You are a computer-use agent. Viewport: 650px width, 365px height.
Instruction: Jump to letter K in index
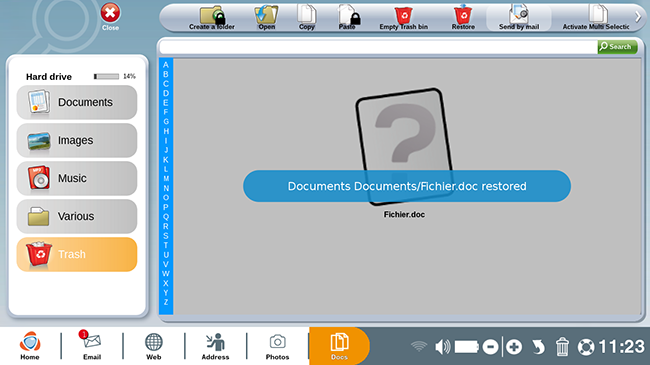pyautogui.click(x=166, y=160)
